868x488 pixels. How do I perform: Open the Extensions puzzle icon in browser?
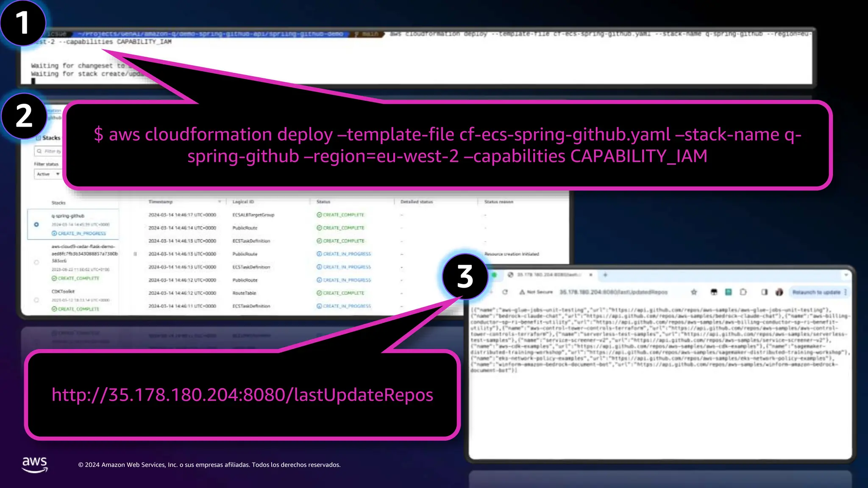743,292
